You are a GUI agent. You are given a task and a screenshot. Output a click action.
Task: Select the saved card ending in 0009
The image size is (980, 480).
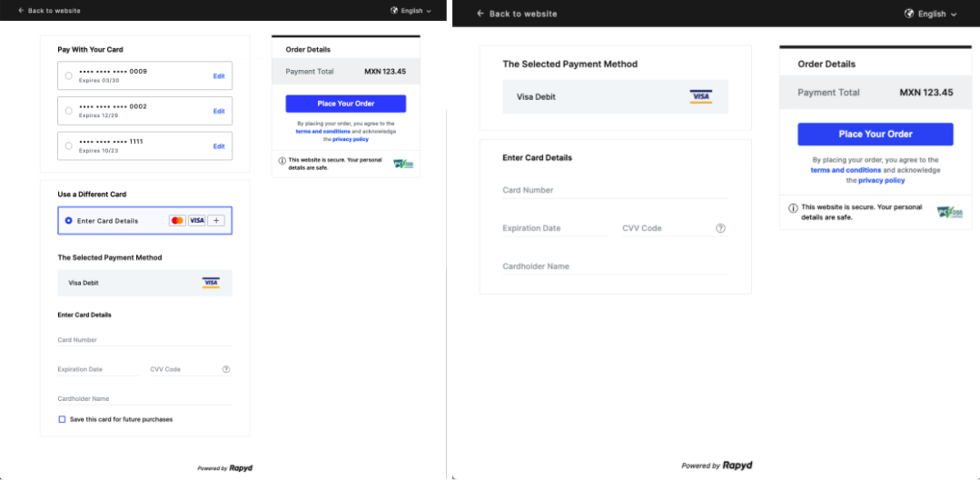[x=68, y=75]
